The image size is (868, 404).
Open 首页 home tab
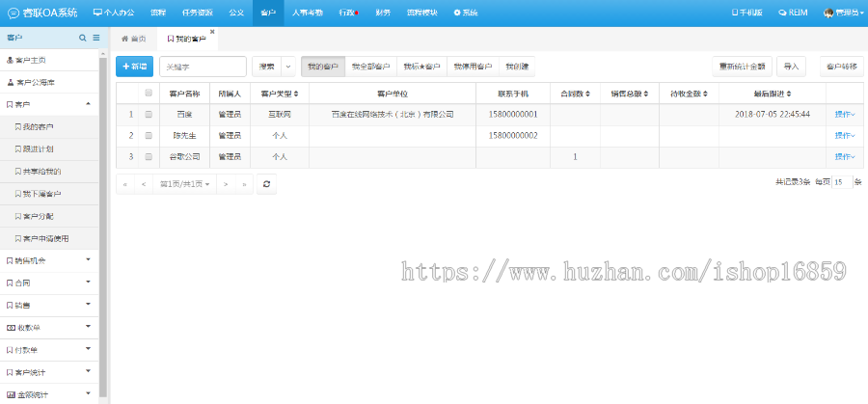tap(133, 39)
